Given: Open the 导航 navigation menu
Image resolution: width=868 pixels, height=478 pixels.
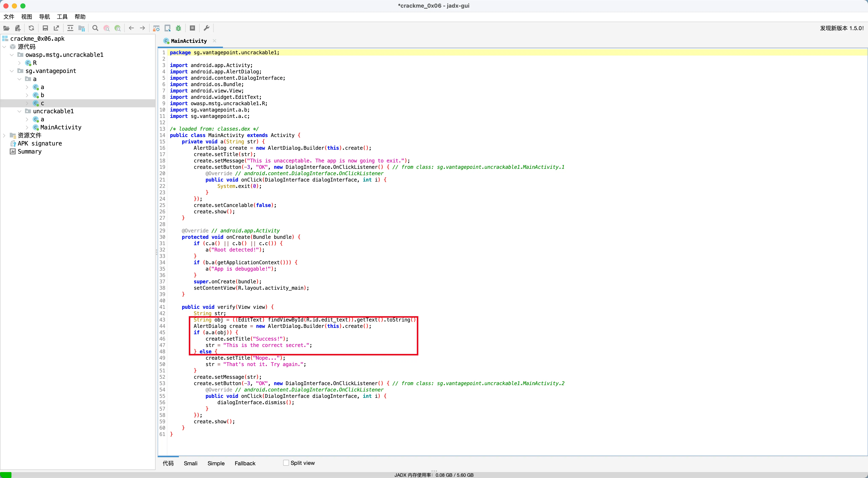Looking at the screenshot, I should coord(44,17).
